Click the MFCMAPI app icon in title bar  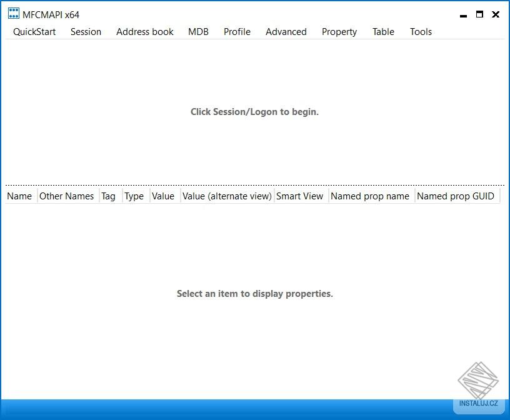(x=14, y=13)
